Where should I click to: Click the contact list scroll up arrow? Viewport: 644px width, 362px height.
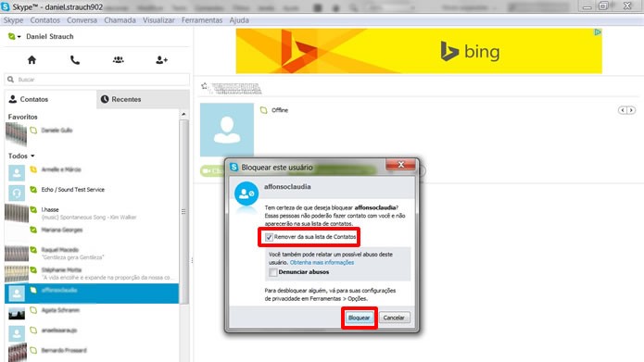tap(183, 114)
